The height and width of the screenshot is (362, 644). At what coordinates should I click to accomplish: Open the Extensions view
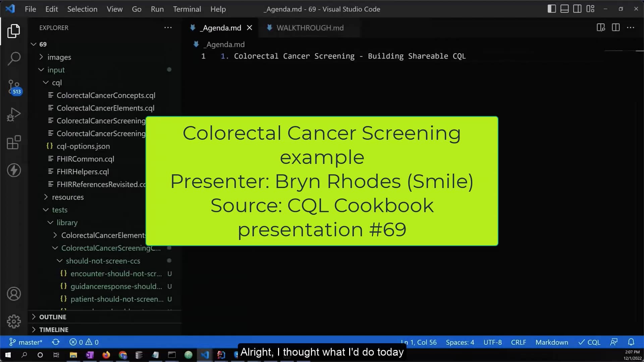point(14,142)
